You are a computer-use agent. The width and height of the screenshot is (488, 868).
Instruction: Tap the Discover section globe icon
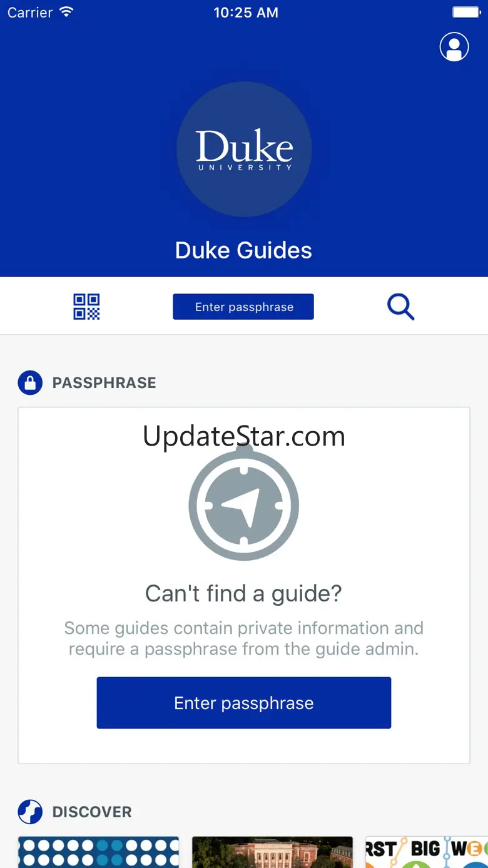[30, 812]
